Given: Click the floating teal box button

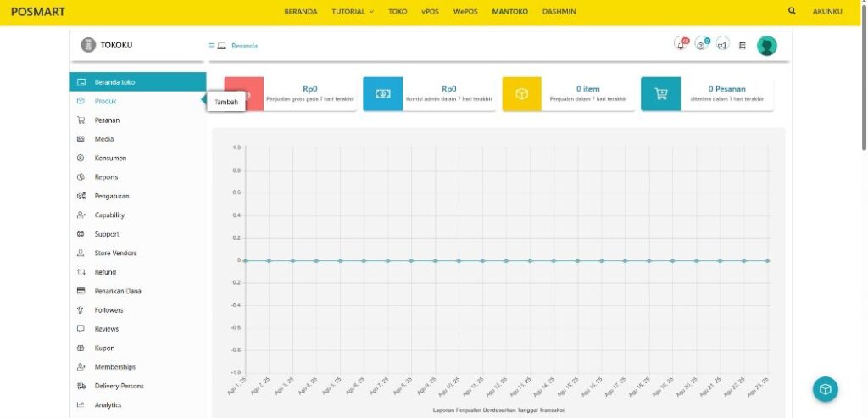Looking at the screenshot, I should (825, 389).
